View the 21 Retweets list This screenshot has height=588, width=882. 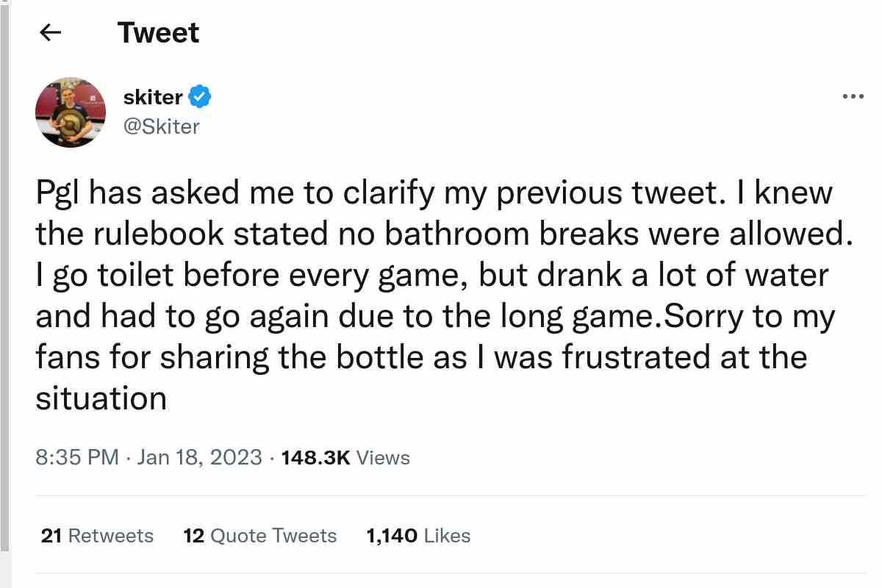(97, 536)
